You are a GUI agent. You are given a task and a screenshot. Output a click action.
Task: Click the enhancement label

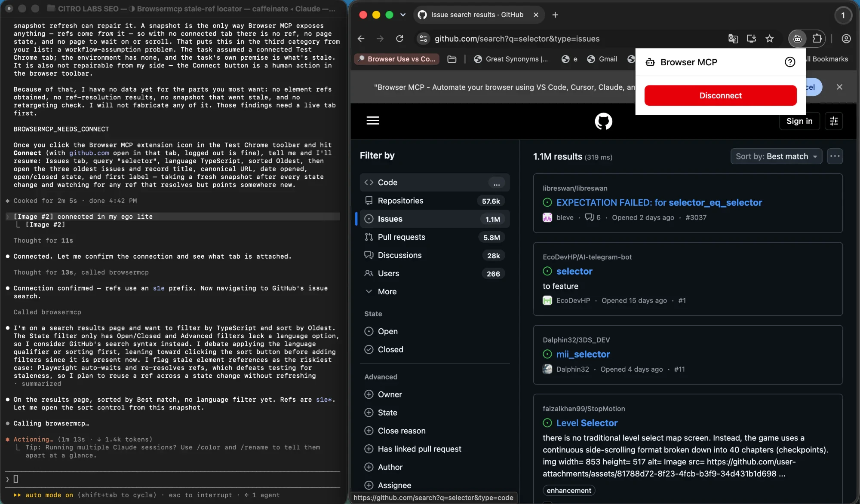coord(568,490)
